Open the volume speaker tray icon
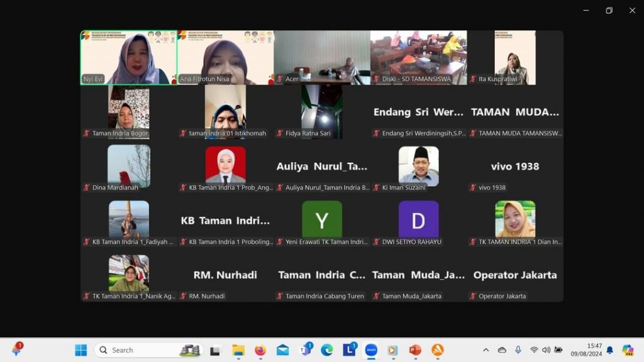This screenshot has width=644, height=362. (x=546, y=350)
